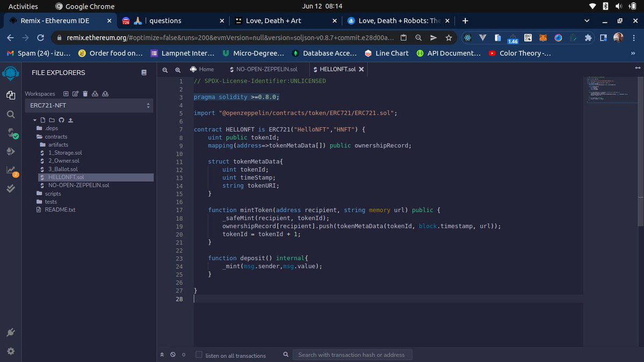This screenshot has width=644, height=362.
Task: Publish to GitHub gist icon
Action: click(61, 120)
